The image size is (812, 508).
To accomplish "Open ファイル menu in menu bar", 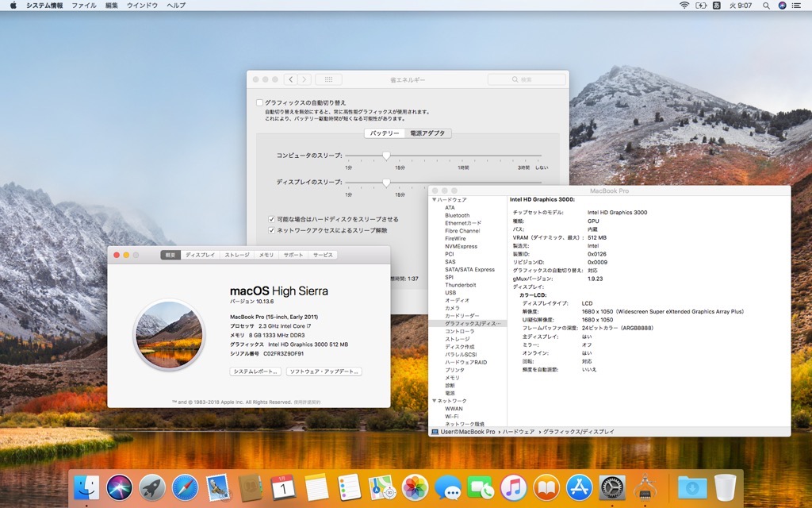I will (84, 6).
